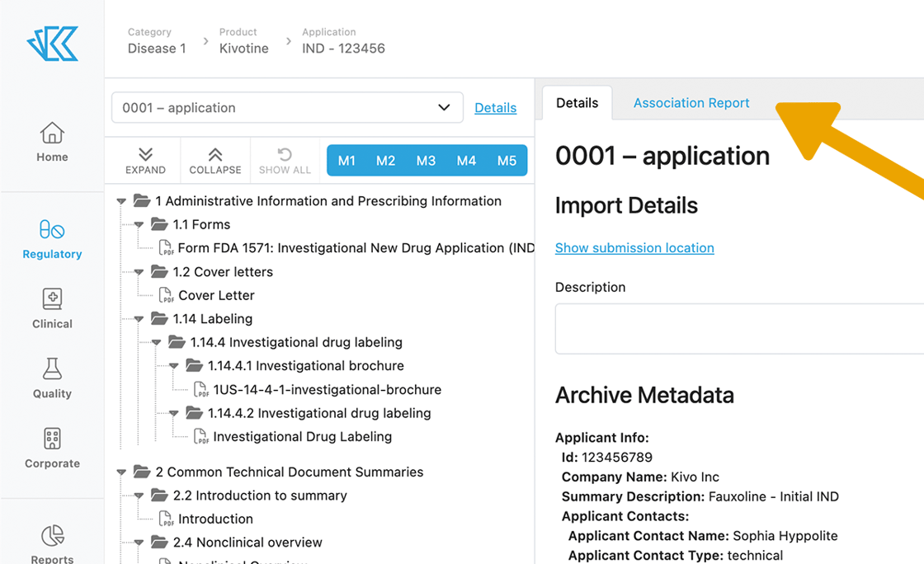
Task: Select the Details tab
Action: [577, 103]
